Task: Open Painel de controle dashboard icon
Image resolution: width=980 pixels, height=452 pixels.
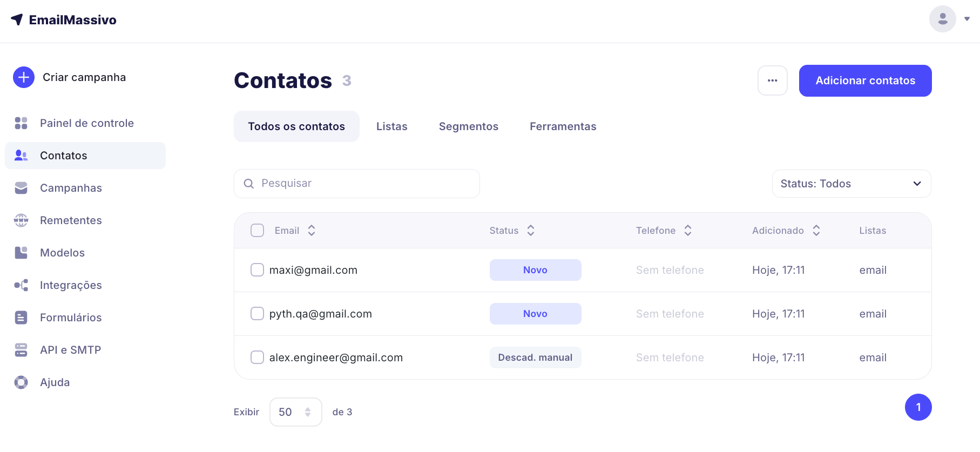Action: (21, 123)
